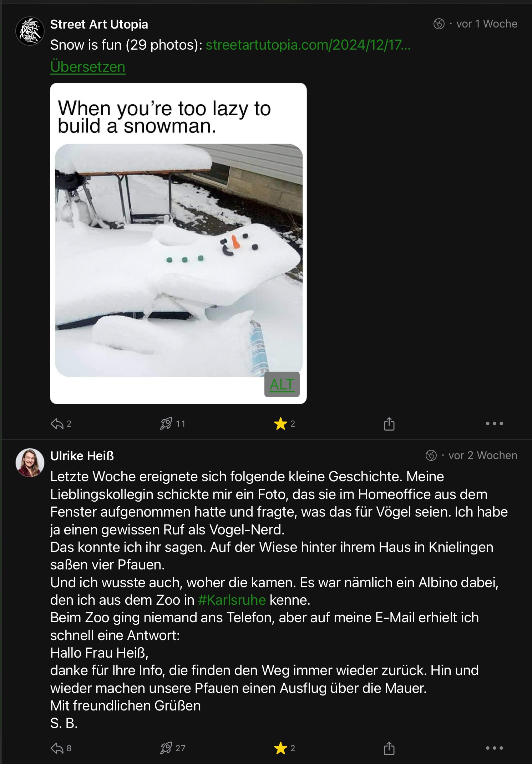This screenshot has width=532, height=764.
Task: Toggle favorite star on Street Art Utopia post
Action: [x=281, y=424]
